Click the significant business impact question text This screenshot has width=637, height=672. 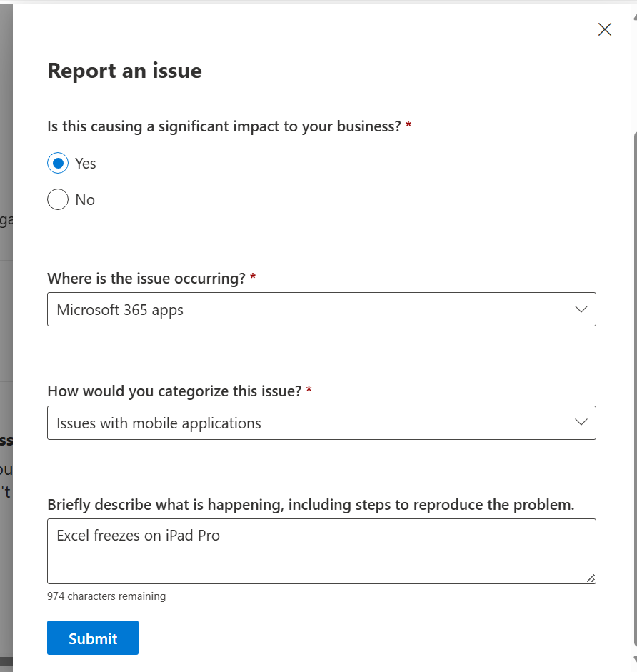(x=224, y=126)
